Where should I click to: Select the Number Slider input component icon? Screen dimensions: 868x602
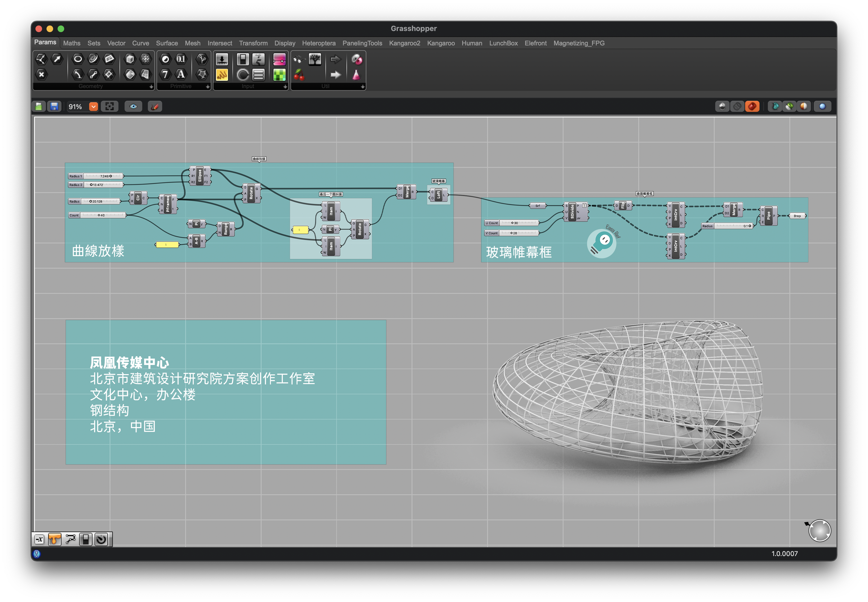[222, 59]
